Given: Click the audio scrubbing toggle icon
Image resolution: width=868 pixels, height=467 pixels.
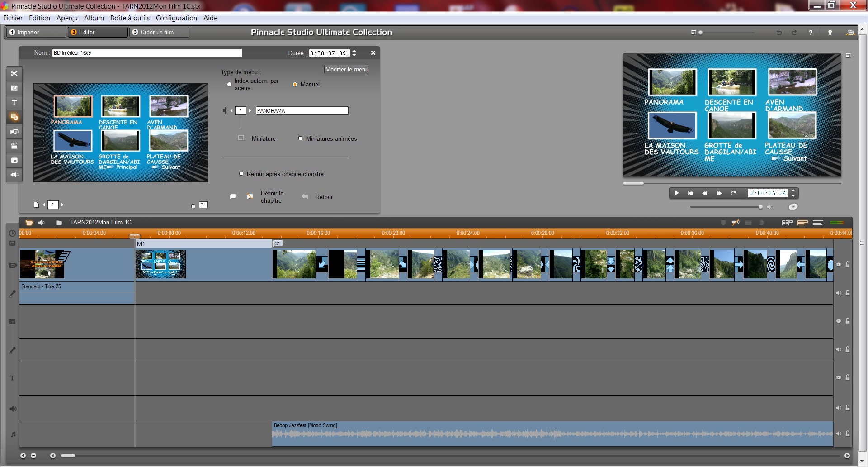Looking at the screenshot, I should (736, 223).
